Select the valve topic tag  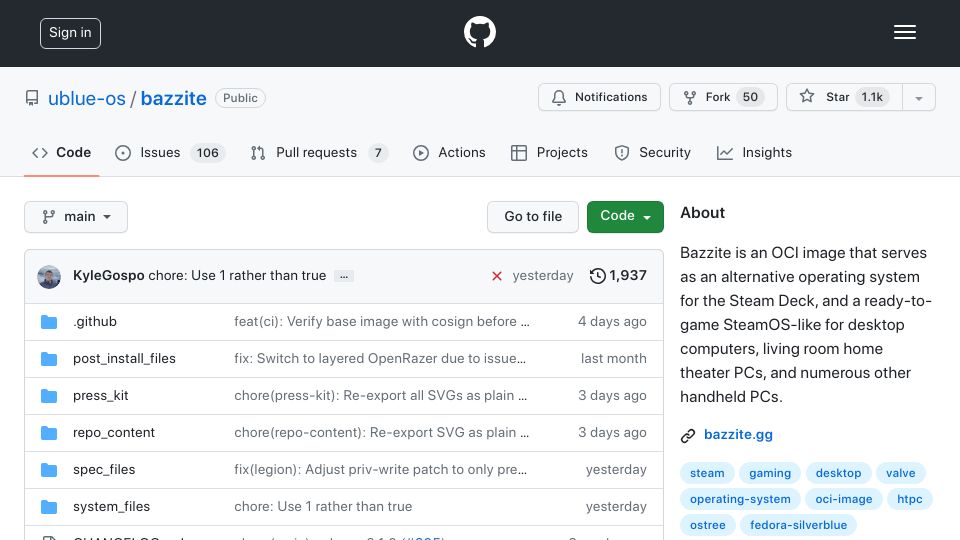coord(901,473)
